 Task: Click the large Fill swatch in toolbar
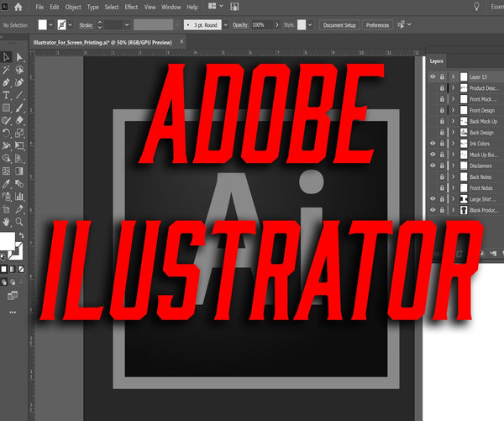pyautogui.click(x=7, y=240)
